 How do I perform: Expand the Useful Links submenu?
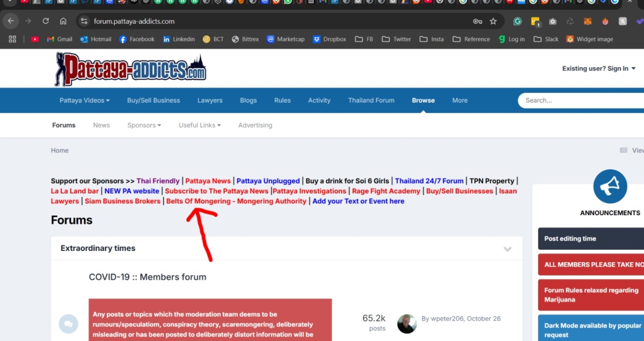pos(200,125)
